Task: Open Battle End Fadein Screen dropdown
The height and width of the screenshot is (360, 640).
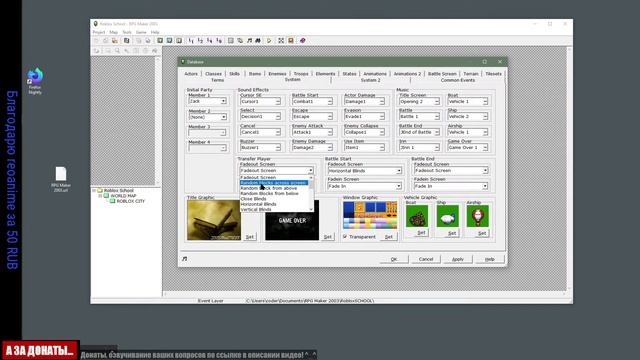Action: pos(451,186)
